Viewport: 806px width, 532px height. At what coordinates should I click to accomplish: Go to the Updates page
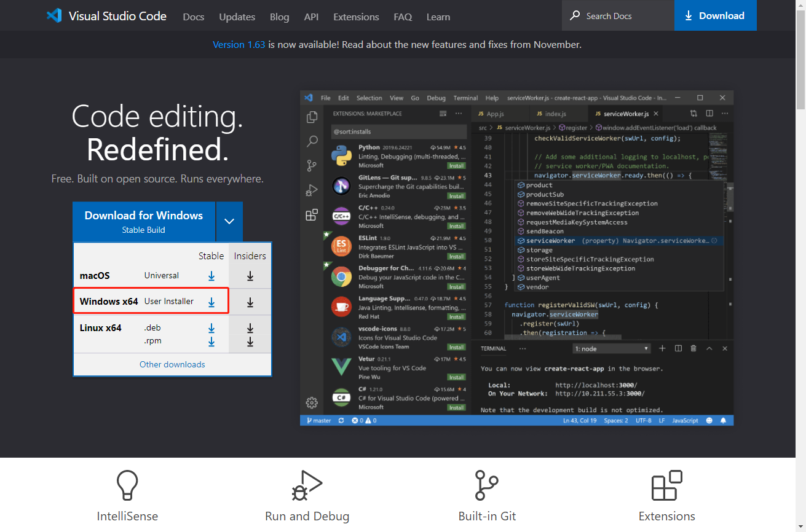tap(237, 17)
